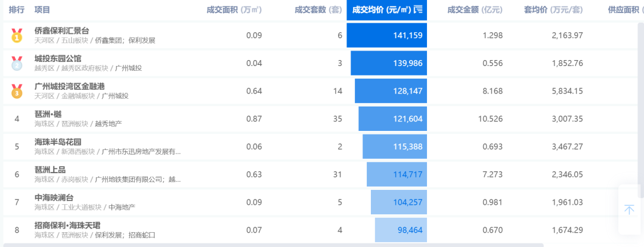Open project 琶洲上品
The image size is (644, 247).
(50, 170)
